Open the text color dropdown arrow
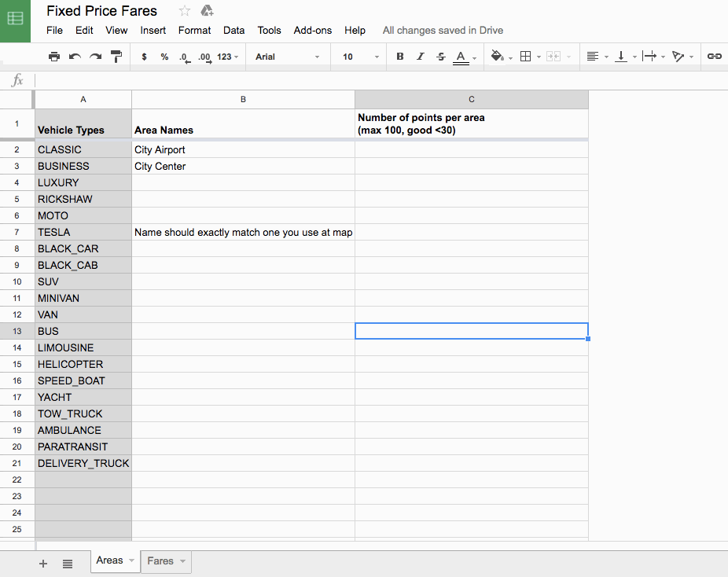728x577 pixels. tap(475, 58)
